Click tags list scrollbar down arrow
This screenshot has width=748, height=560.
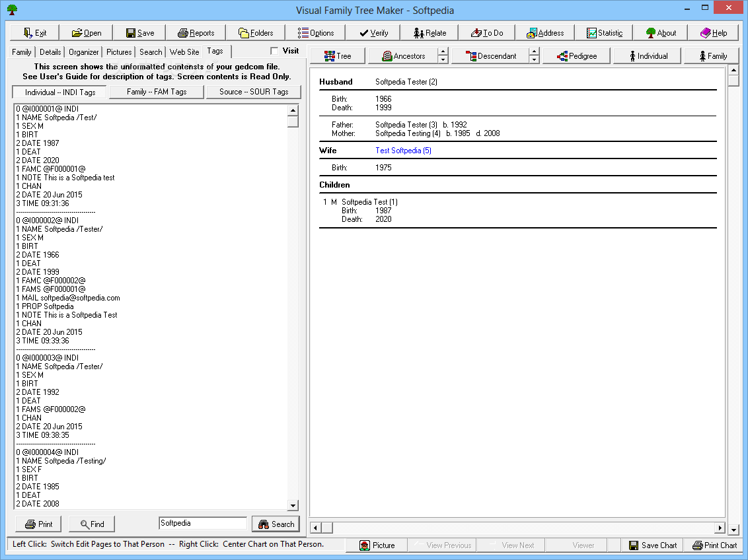(293, 505)
